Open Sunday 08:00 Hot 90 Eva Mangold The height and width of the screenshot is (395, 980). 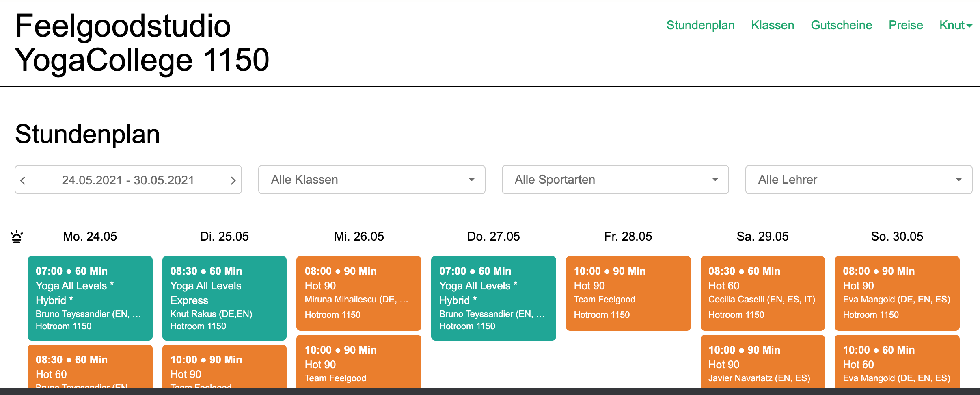point(897,293)
